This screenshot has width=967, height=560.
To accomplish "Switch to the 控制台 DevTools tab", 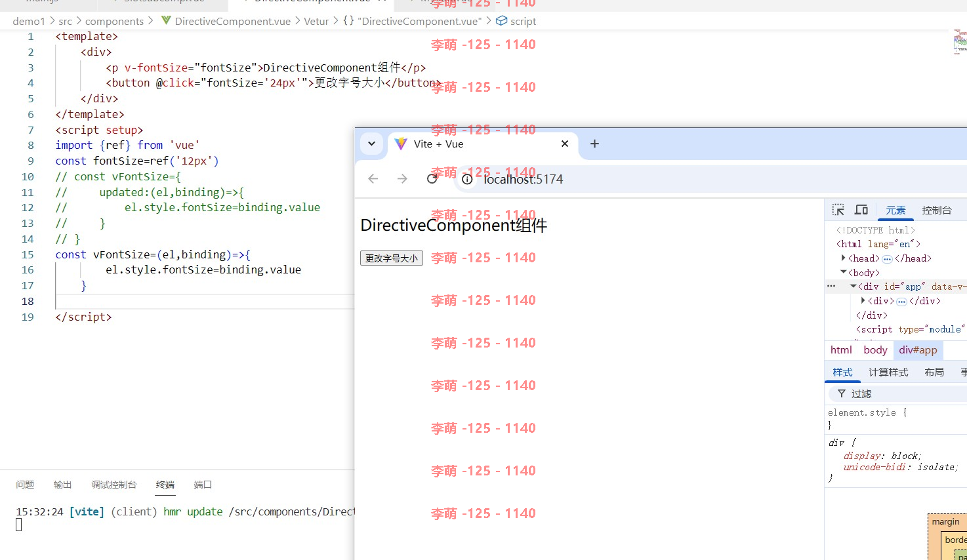I will pyautogui.click(x=936, y=210).
